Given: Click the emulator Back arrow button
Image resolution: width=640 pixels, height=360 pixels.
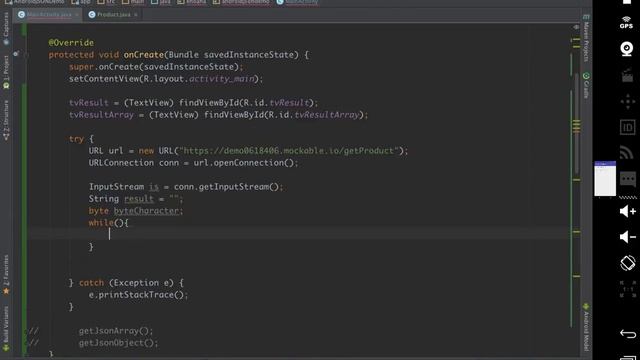Looking at the screenshot, I should 628,333.
